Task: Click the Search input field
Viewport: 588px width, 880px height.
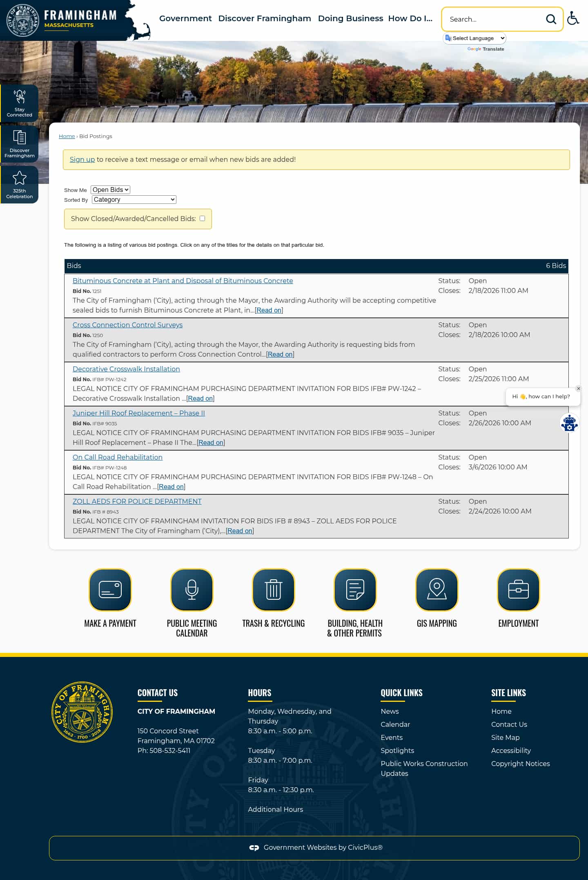Action: [494, 19]
